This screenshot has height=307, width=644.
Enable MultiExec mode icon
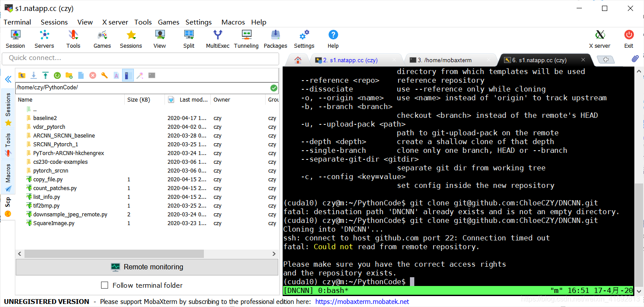coord(217,39)
